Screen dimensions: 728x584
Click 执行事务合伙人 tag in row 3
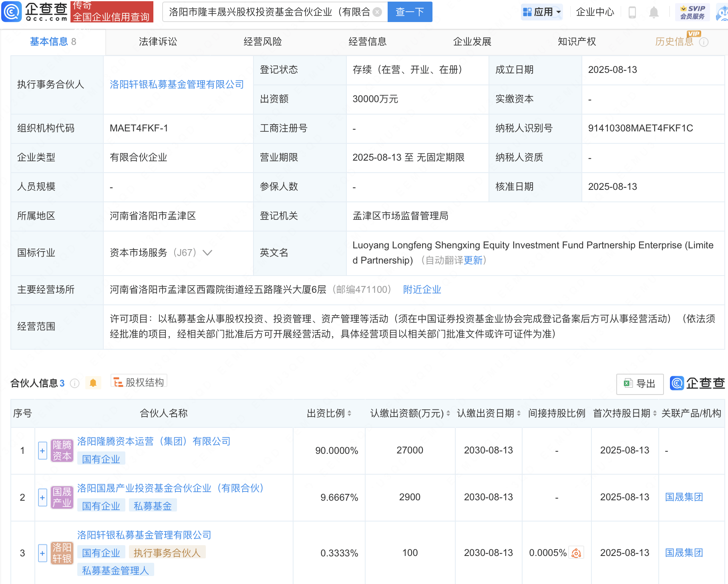point(167,553)
